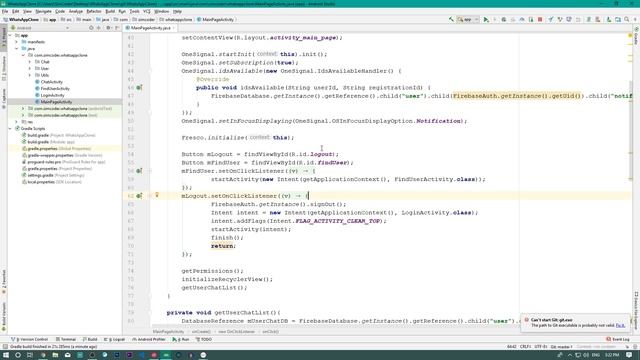Screen dimensions: 640x360
Task: Toggle the TODO tool window
Action: 204,339
